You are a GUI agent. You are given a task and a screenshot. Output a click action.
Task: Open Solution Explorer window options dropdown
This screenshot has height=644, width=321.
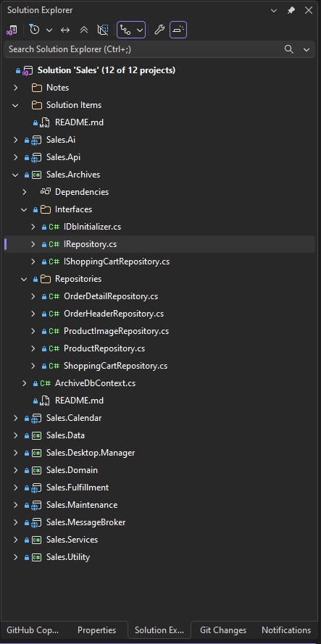point(274,10)
